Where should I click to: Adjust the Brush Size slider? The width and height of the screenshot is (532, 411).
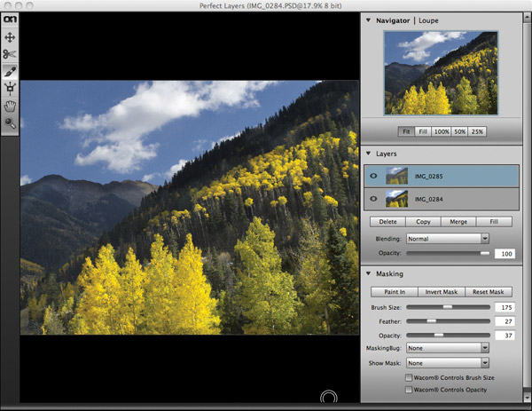tap(448, 307)
